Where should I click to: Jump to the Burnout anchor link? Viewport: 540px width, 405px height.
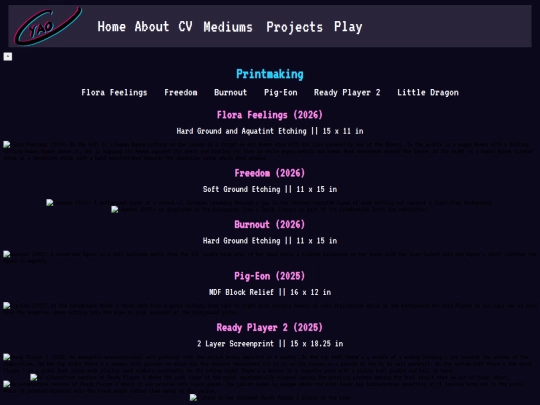click(230, 93)
